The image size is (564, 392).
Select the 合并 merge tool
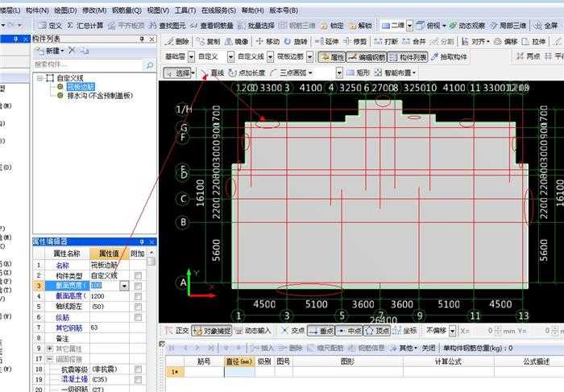[x=413, y=42]
